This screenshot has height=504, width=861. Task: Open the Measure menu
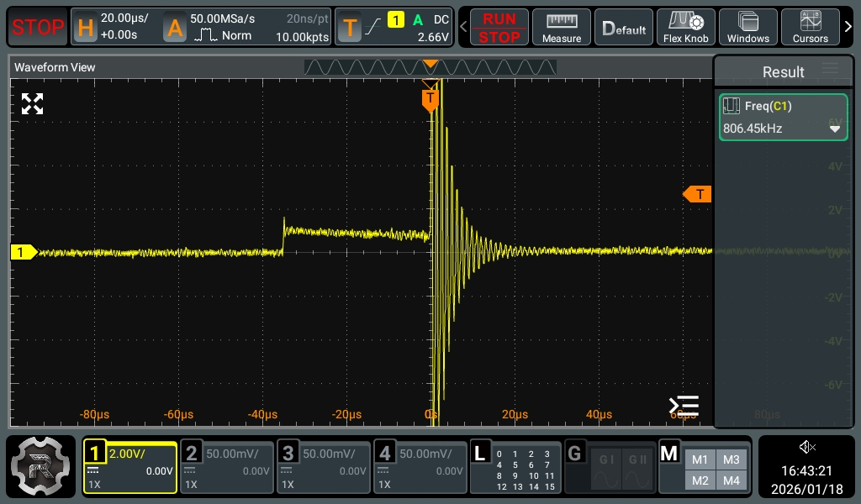click(x=562, y=28)
